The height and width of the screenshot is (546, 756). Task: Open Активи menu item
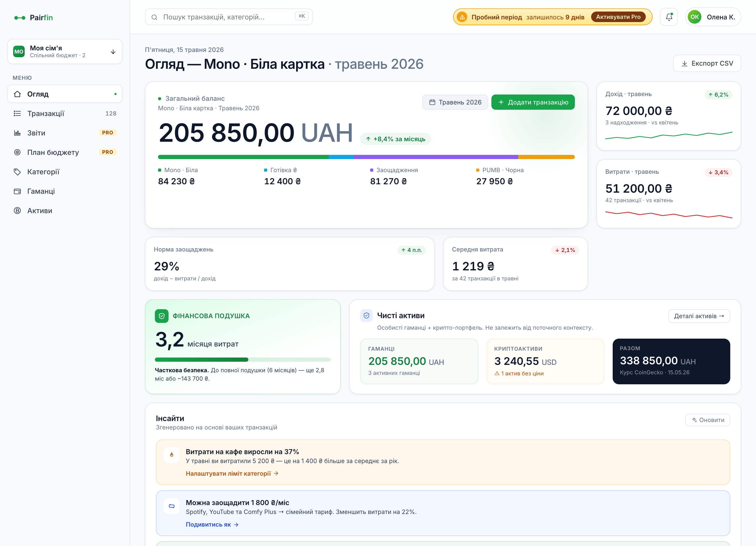coord(65,211)
